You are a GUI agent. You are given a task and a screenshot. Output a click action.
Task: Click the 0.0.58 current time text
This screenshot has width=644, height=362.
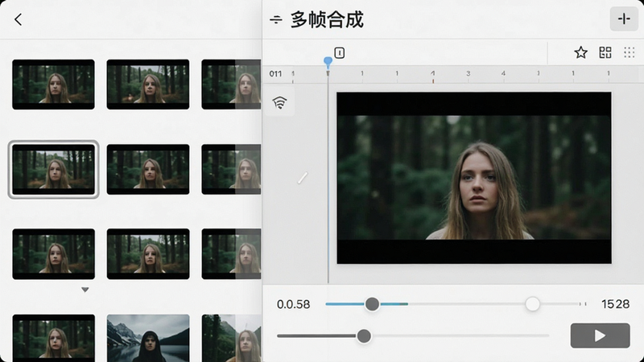pyautogui.click(x=293, y=304)
